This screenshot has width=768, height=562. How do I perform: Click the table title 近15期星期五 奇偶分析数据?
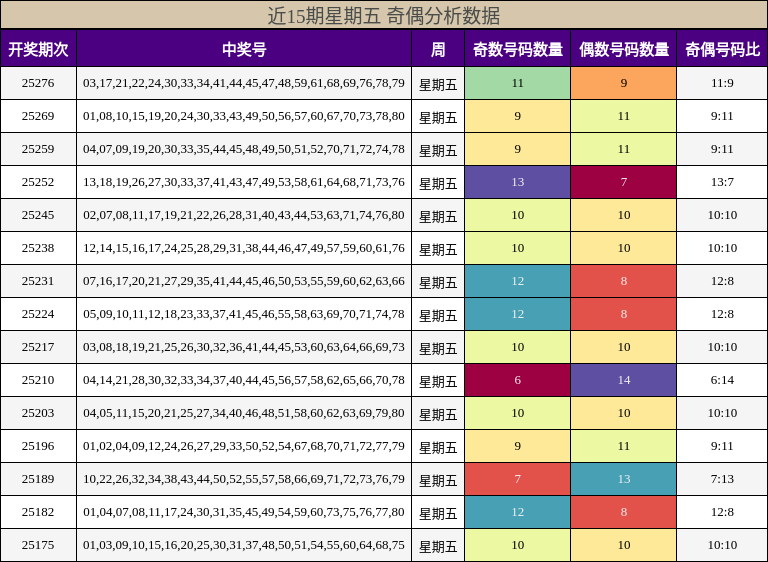coord(384,15)
